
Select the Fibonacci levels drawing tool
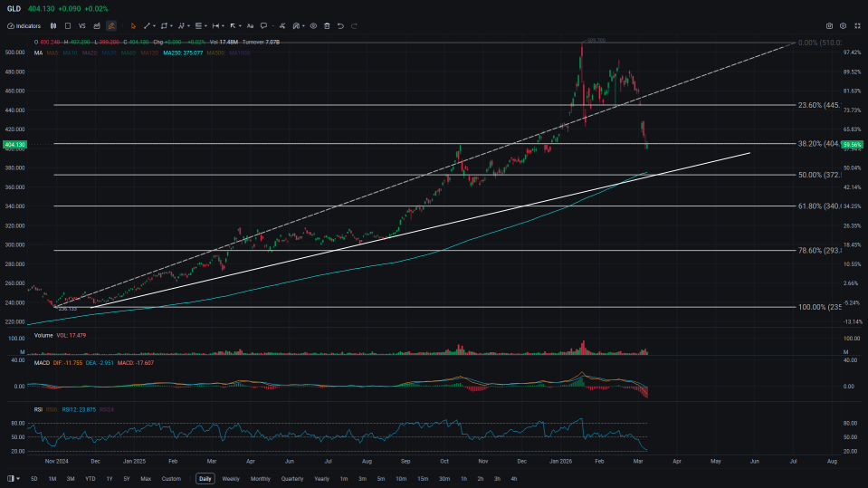point(198,26)
